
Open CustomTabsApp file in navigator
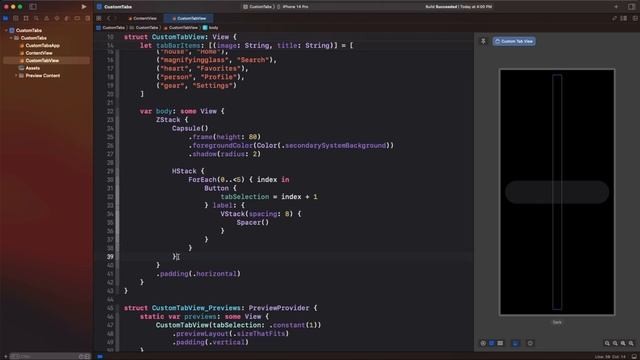point(40,46)
